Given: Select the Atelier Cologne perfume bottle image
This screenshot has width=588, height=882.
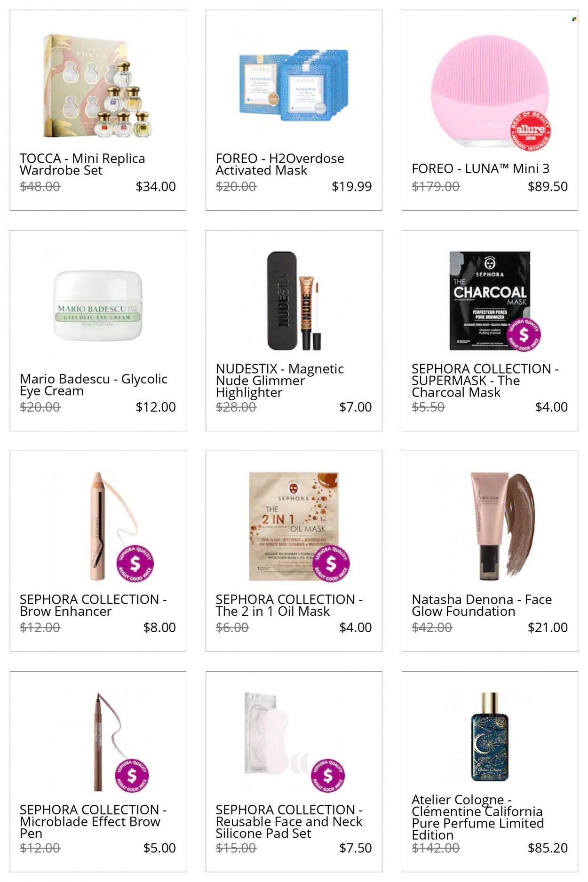Looking at the screenshot, I should 490,737.
